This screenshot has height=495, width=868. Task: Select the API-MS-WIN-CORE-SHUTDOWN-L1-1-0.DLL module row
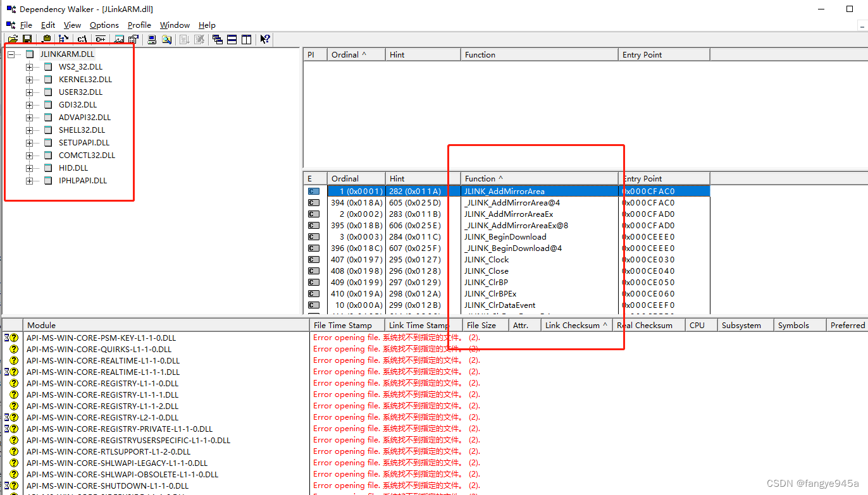(x=434, y=486)
